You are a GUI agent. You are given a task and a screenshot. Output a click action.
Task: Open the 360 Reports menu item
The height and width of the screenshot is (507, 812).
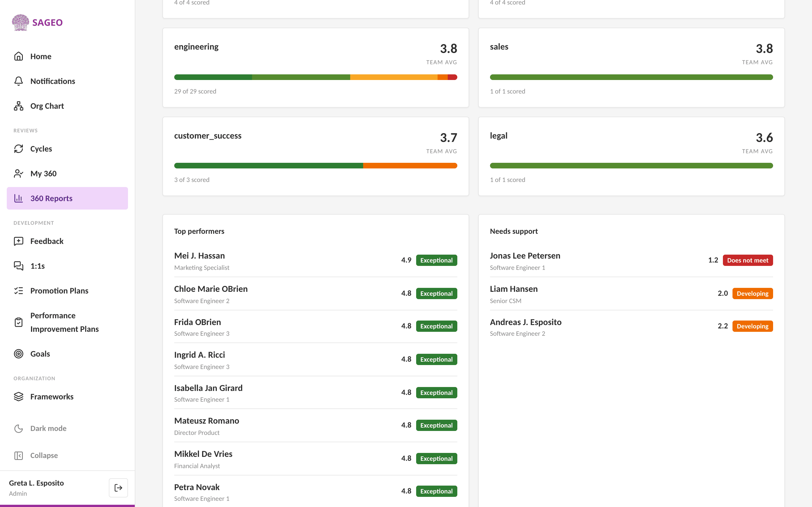[67, 198]
